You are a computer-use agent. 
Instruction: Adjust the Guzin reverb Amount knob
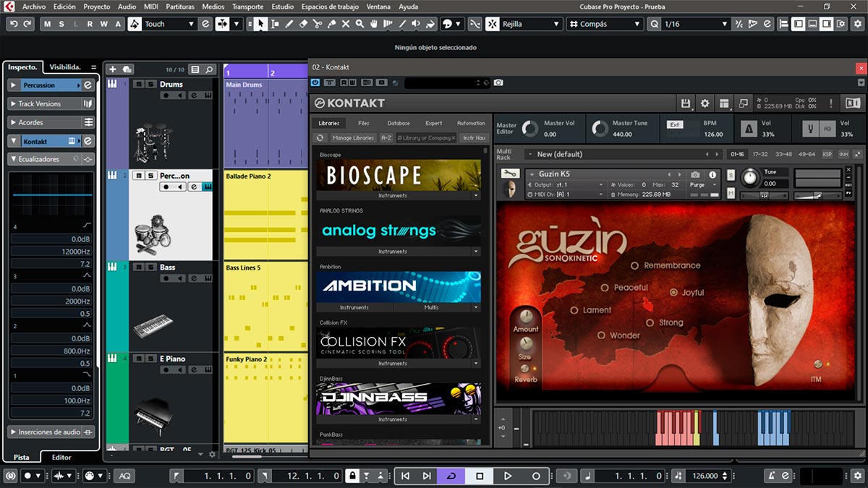pyautogui.click(x=527, y=317)
